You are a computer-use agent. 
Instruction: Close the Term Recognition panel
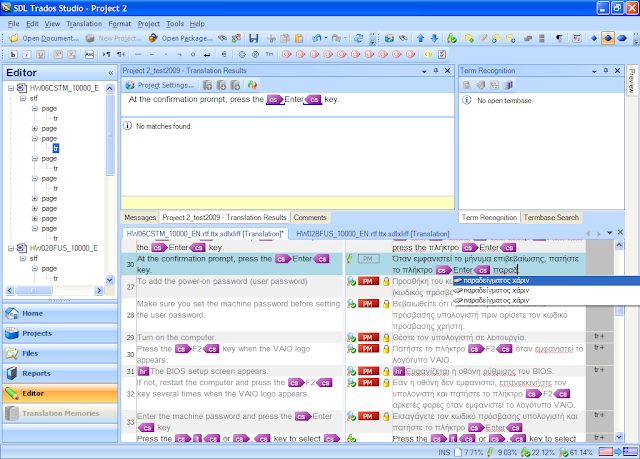point(618,71)
